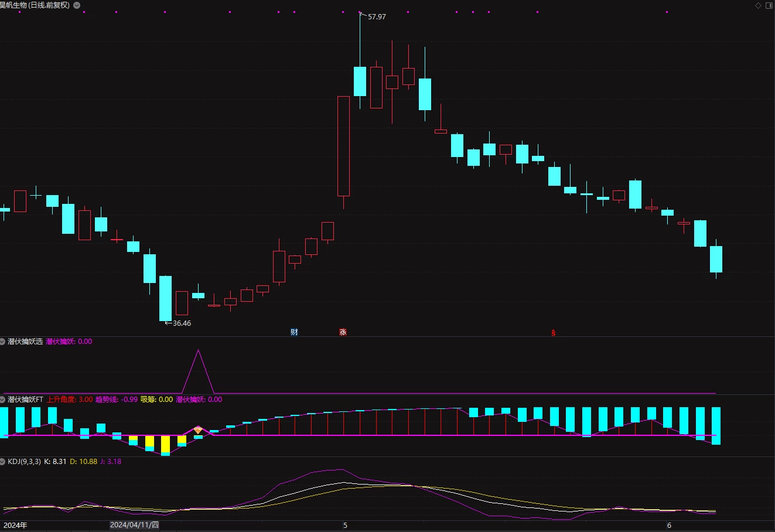The image size is (775, 532).
Task: Click the red $ marker icon
Action: coord(553,333)
